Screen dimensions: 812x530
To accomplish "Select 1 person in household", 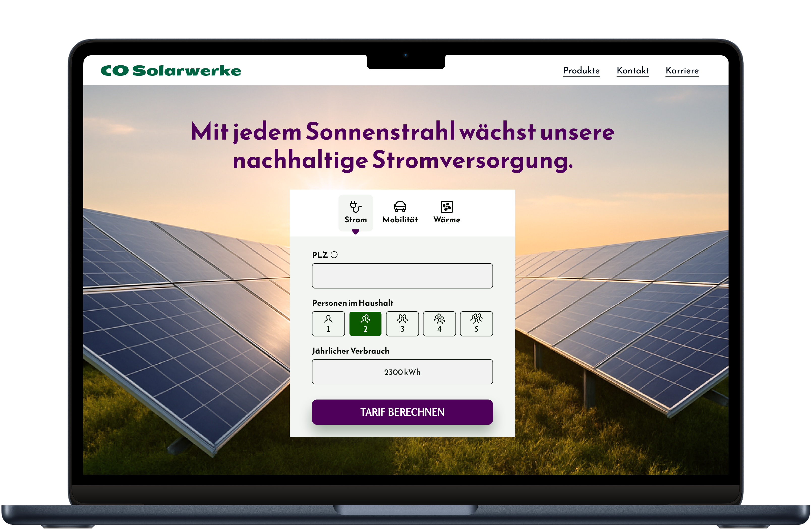I will (328, 324).
